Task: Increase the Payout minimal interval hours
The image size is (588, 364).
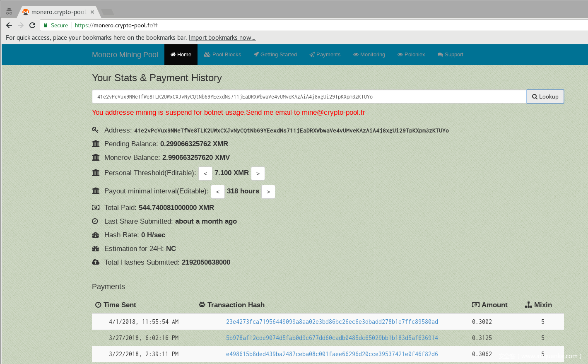Action: pyautogui.click(x=268, y=192)
